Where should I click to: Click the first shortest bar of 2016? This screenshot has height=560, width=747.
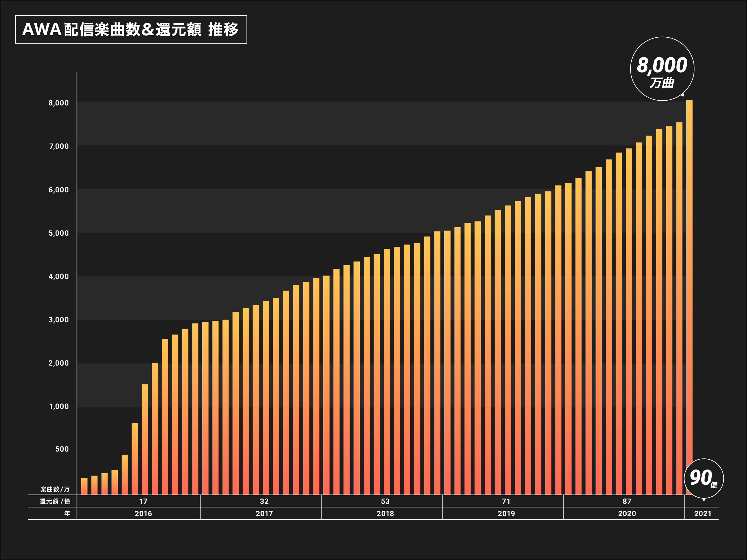click(x=84, y=486)
